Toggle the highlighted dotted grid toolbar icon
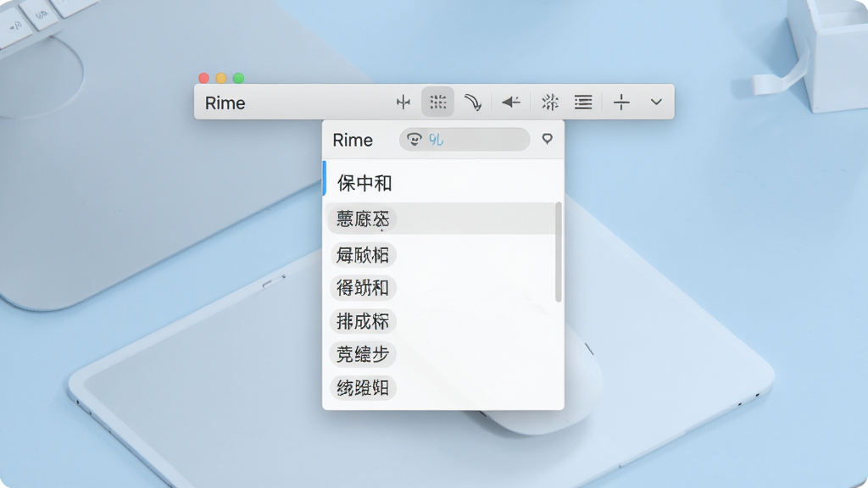The width and height of the screenshot is (868, 488). (438, 102)
